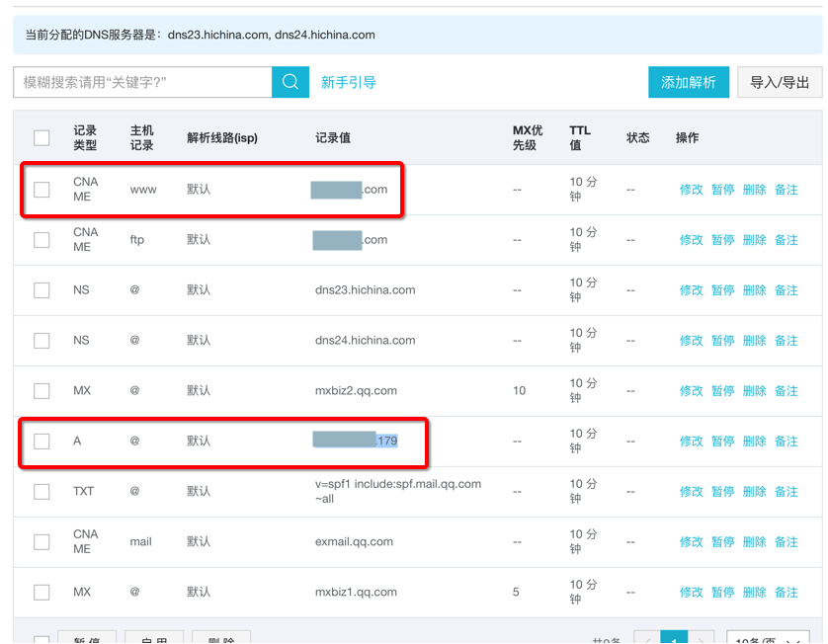Click 修改 for mxbiz1.qq.com record
Image resolution: width=828 pixels, height=644 pixels.
tap(692, 593)
